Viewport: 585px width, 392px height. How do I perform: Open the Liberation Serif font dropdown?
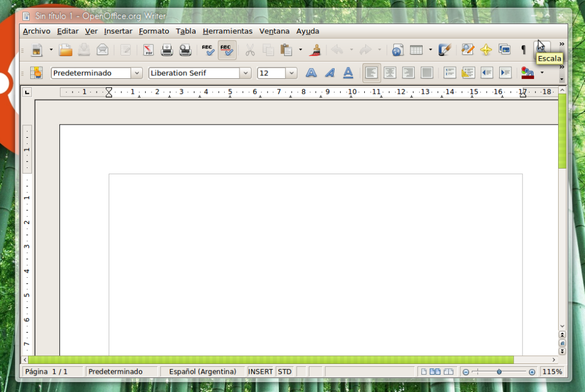[x=245, y=73]
